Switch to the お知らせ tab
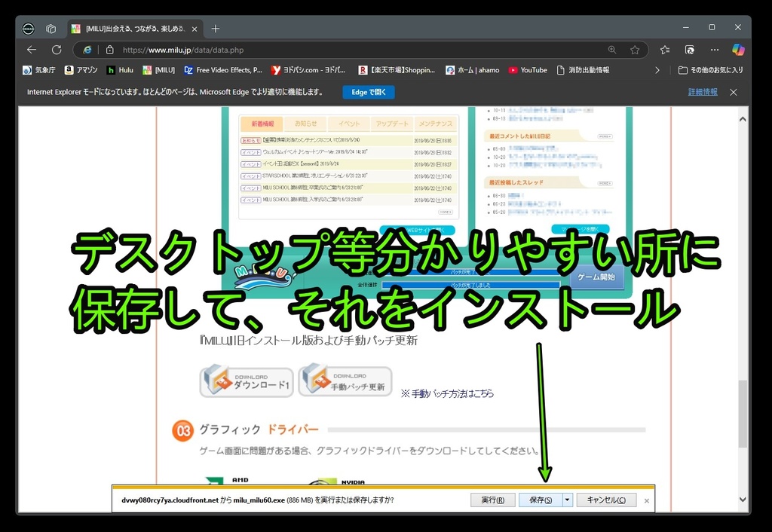 click(306, 124)
